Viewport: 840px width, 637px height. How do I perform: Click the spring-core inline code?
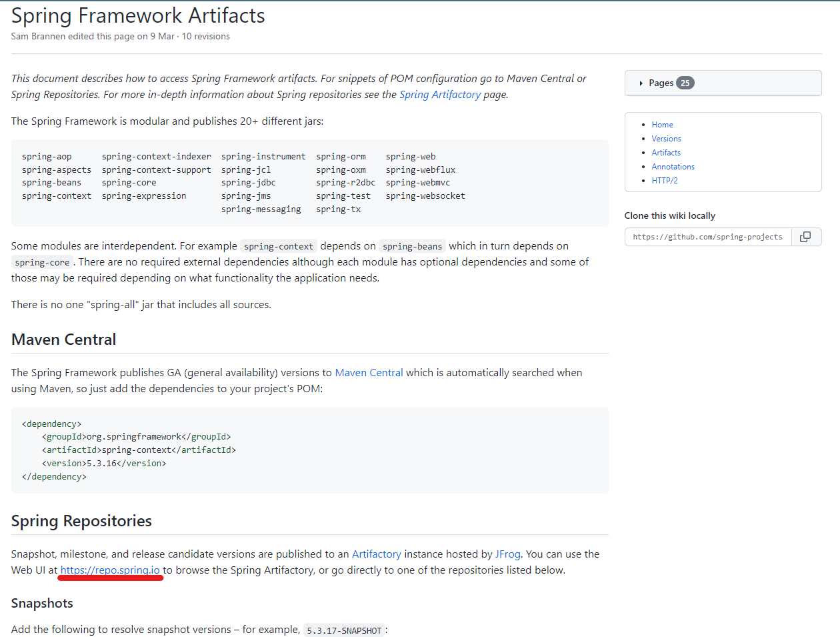point(42,262)
